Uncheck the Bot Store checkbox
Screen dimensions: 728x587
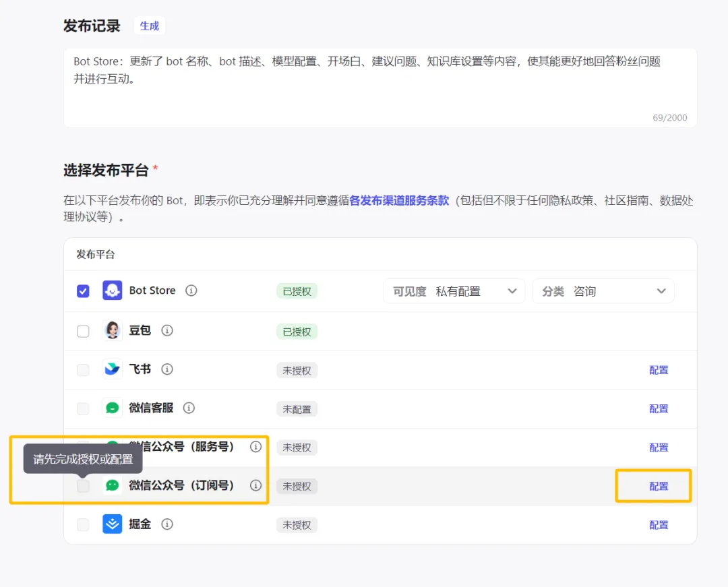pos(83,291)
